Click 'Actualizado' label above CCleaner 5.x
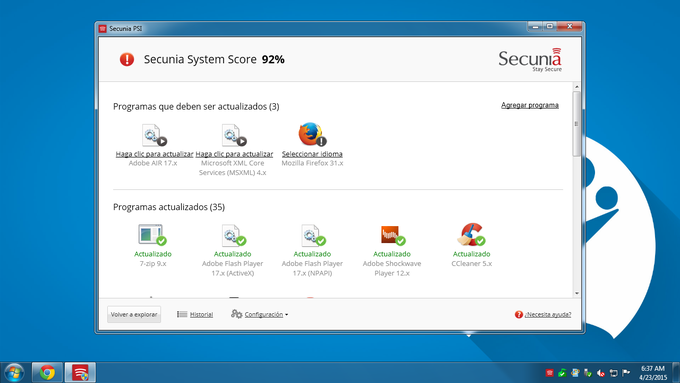 (x=471, y=254)
